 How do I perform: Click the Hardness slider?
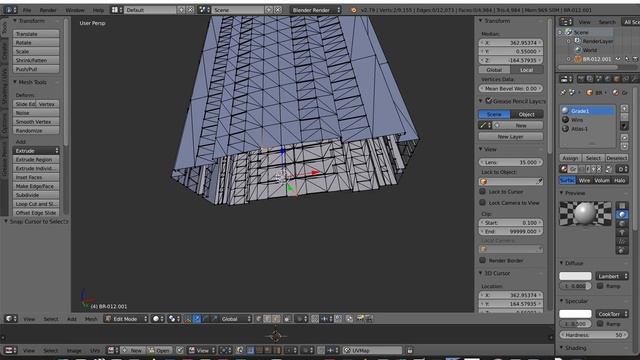point(594,335)
